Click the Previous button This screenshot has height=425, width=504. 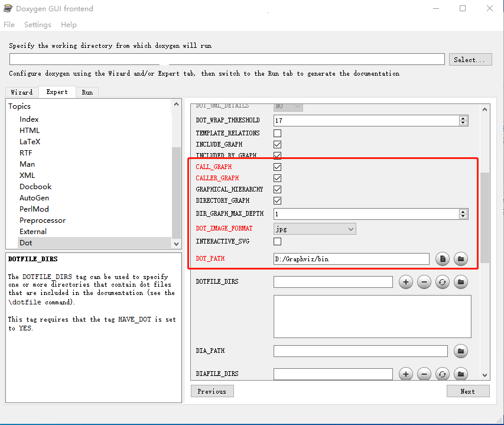click(x=212, y=391)
